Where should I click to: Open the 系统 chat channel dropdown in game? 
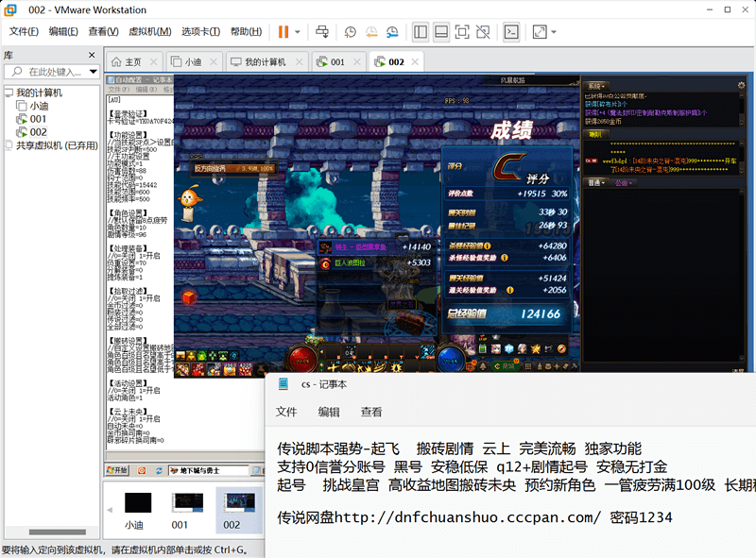pos(596,86)
